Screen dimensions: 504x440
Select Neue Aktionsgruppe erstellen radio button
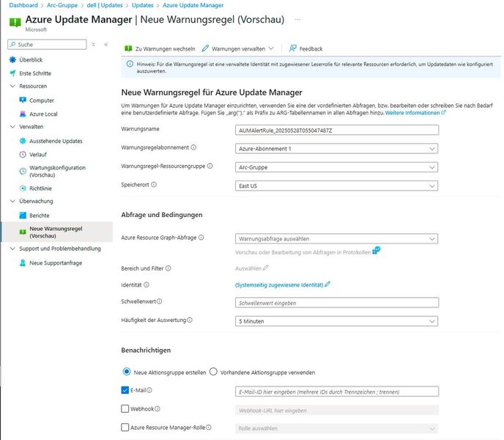tap(127, 372)
